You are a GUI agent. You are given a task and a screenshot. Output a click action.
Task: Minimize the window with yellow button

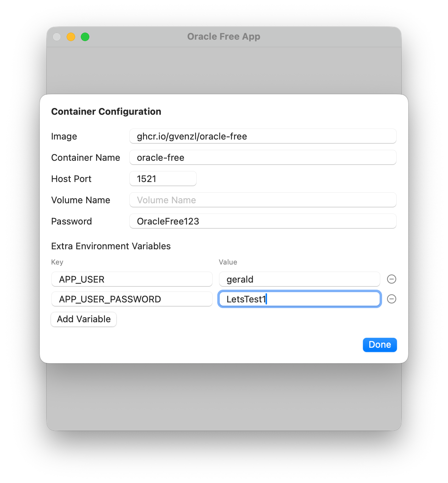point(71,37)
